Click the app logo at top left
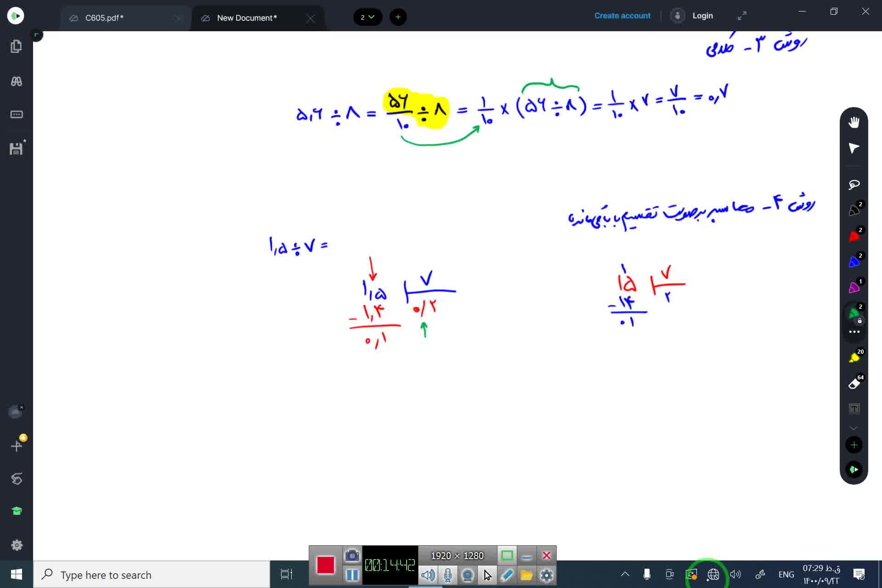Image resolution: width=882 pixels, height=588 pixels. pos(16,16)
